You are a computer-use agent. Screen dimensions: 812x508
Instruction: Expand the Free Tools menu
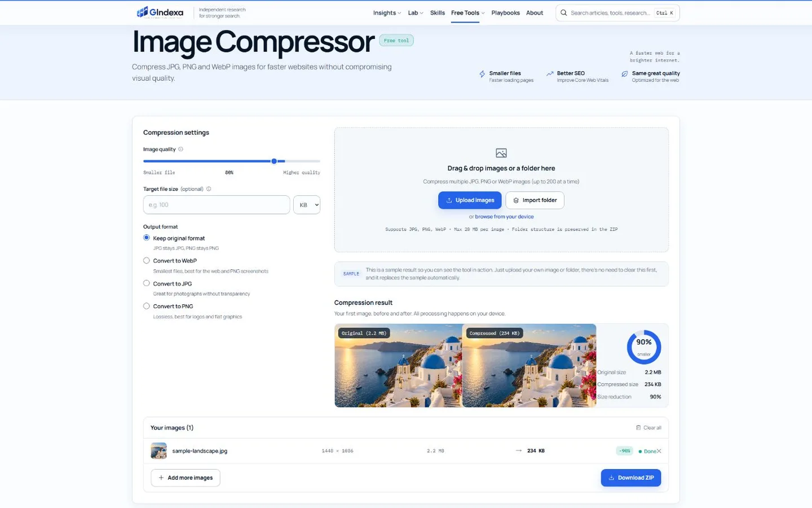pos(467,13)
